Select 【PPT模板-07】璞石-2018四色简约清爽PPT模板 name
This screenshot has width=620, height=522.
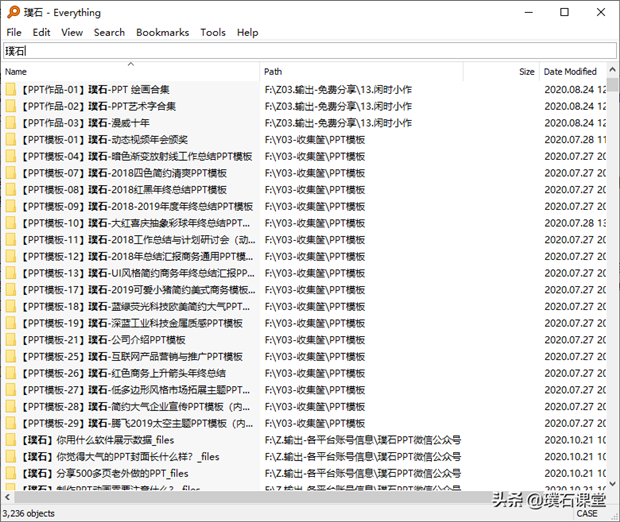[124, 173]
